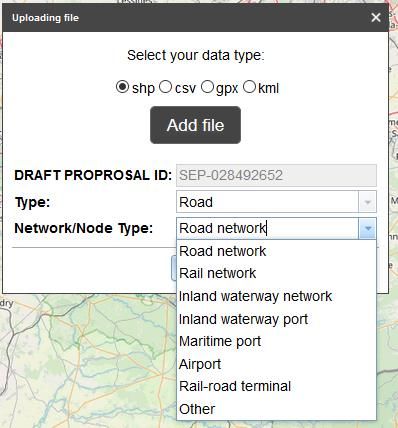The width and height of the screenshot is (398, 428).
Task: Choose Road network from the list
Action: pyautogui.click(x=276, y=251)
